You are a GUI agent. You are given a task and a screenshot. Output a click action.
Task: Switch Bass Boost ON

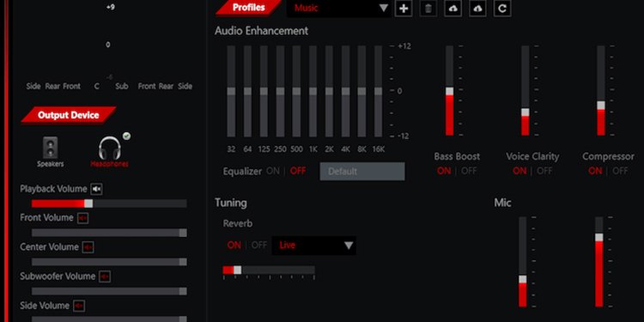point(444,171)
